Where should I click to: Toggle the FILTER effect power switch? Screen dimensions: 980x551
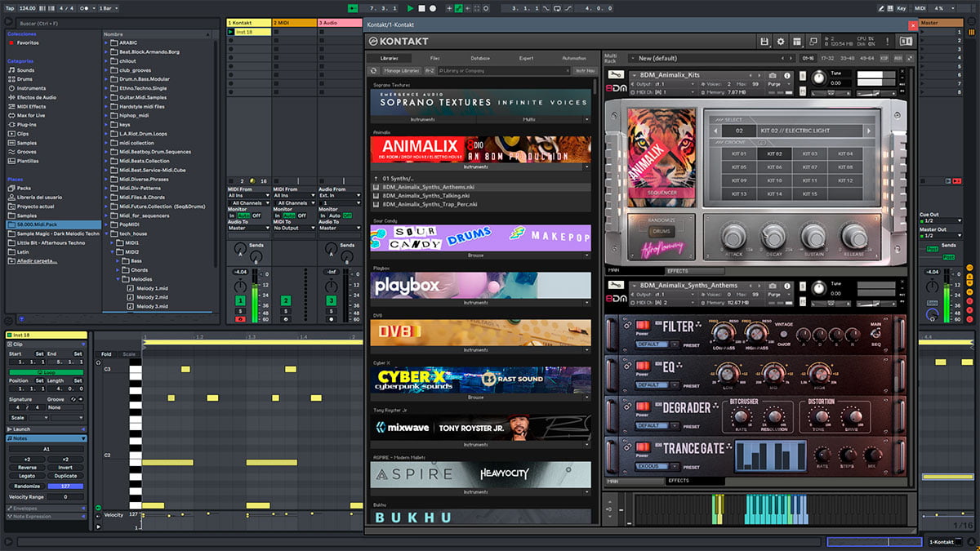(642, 324)
